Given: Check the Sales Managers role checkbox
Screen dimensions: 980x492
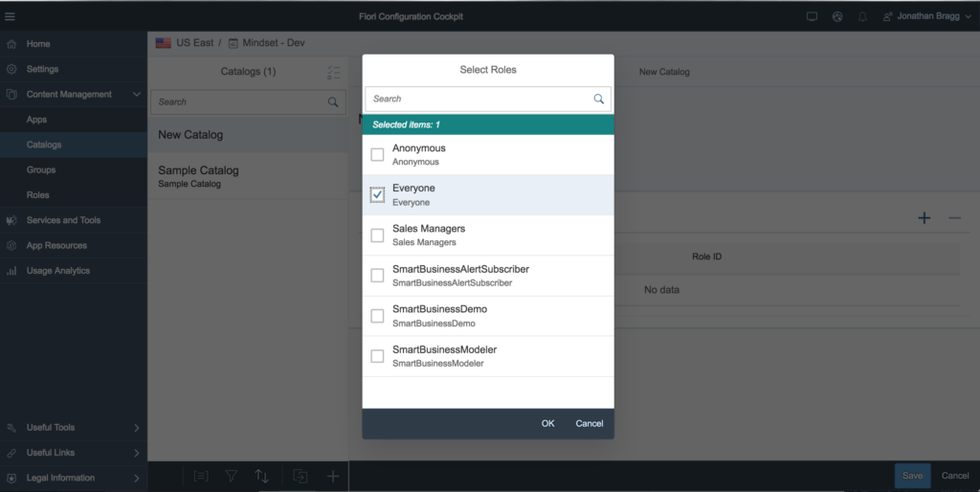Looking at the screenshot, I should (377, 235).
